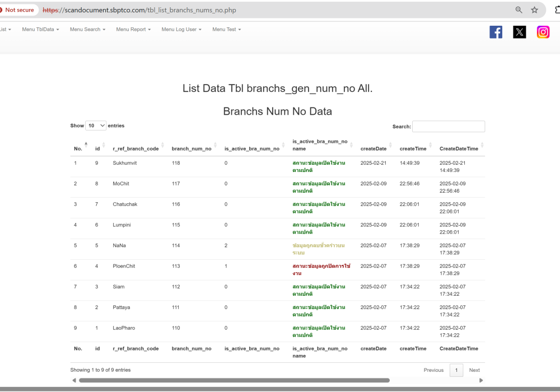Expand the Show entries count dropdown

click(x=96, y=126)
